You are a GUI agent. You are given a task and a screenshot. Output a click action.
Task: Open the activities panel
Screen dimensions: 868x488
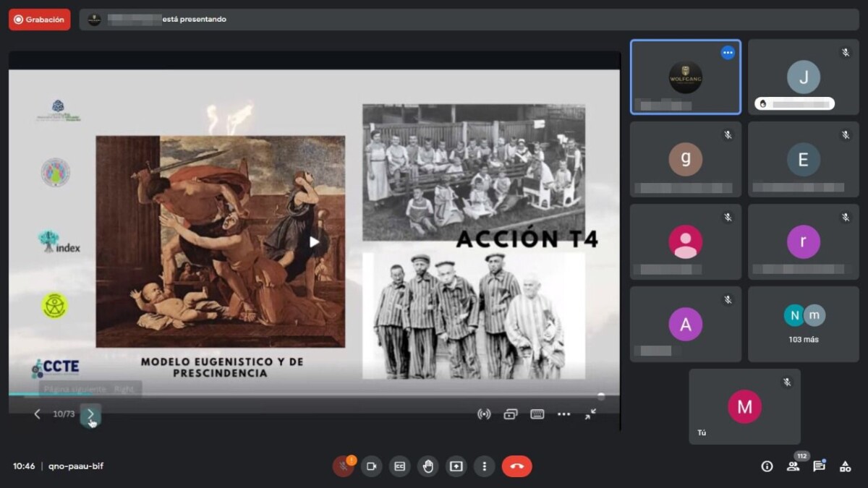pos(845,466)
